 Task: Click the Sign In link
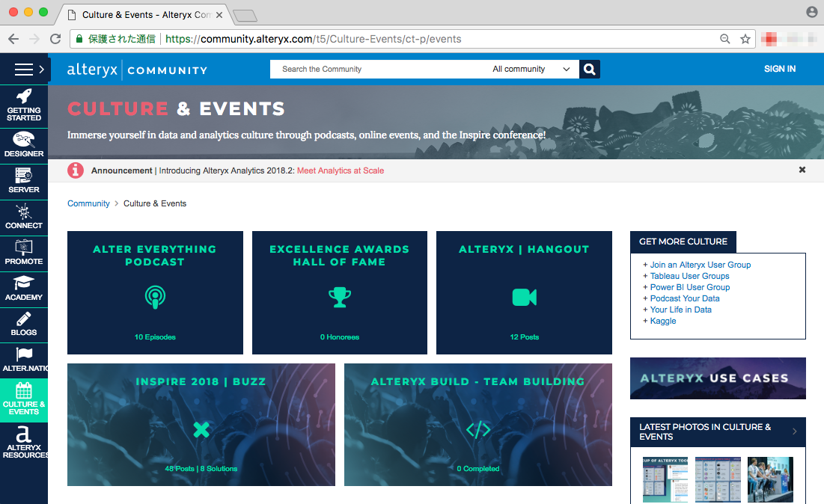coord(780,69)
